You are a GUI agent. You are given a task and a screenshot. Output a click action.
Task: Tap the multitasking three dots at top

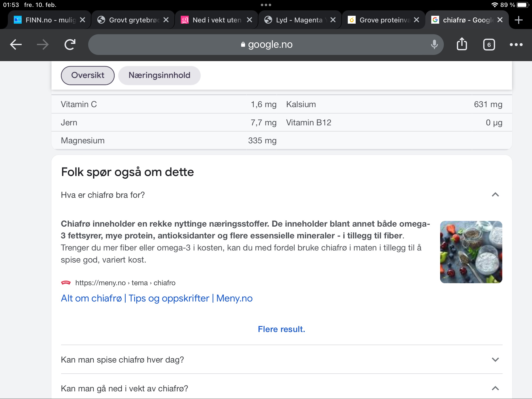(266, 5)
